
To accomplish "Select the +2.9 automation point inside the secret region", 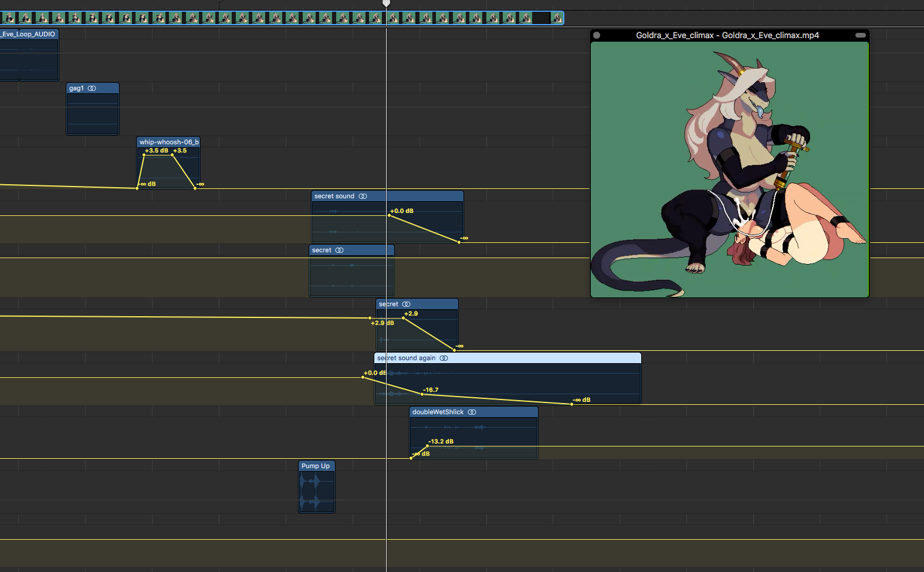I will (403, 318).
